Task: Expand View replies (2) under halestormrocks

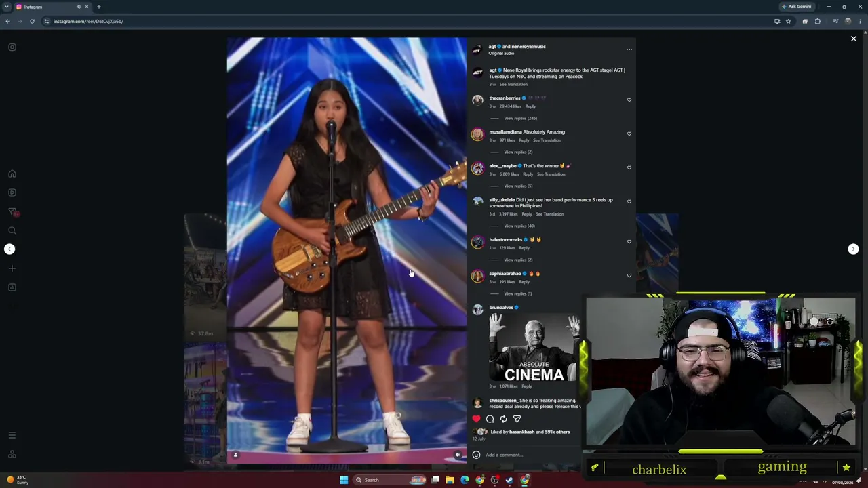Action: tap(518, 260)
